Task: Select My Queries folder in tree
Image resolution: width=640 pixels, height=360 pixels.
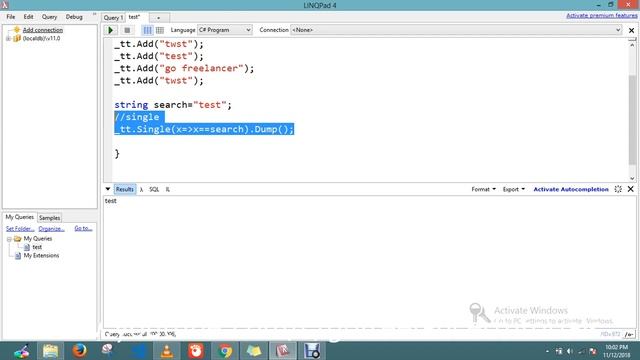Action: (38, 239)
